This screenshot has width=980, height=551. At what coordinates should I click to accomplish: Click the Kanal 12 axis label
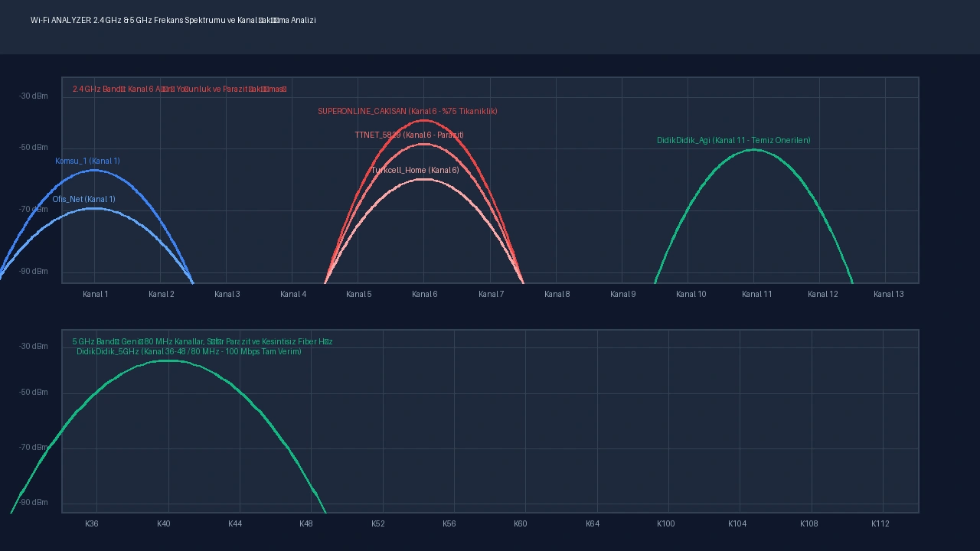(x=823, y=294)
